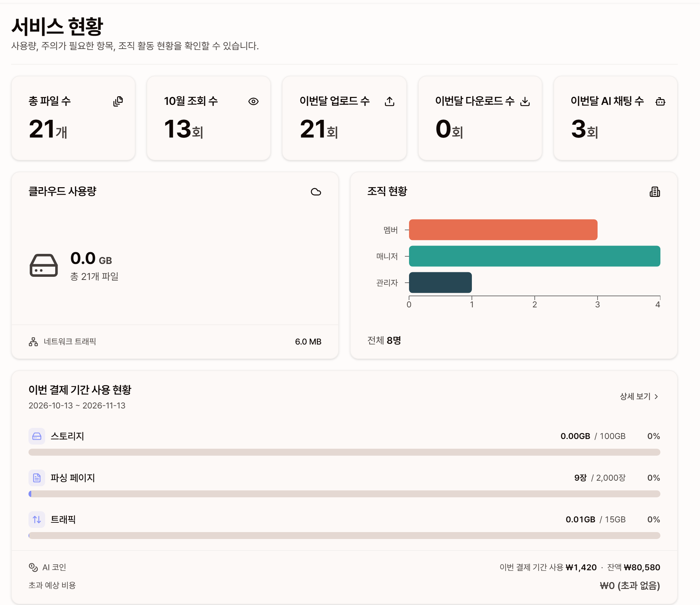
Task: Click the building icon in 조직 현황 panel
Action: (655, 192)
